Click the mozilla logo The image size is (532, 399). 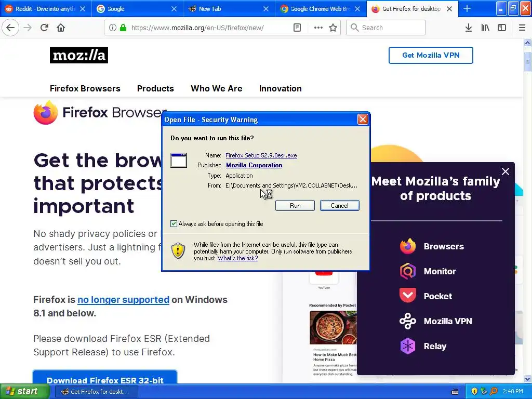pos(79,55)
